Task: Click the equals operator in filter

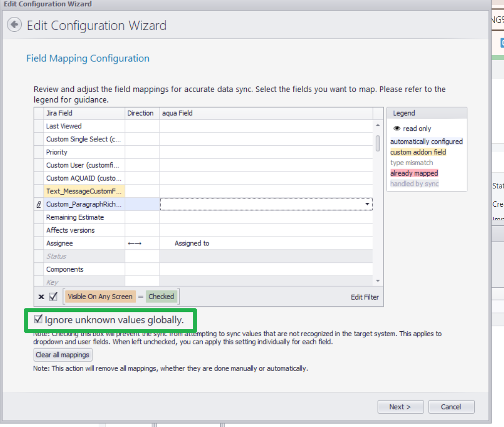Action: coord(141,297)
